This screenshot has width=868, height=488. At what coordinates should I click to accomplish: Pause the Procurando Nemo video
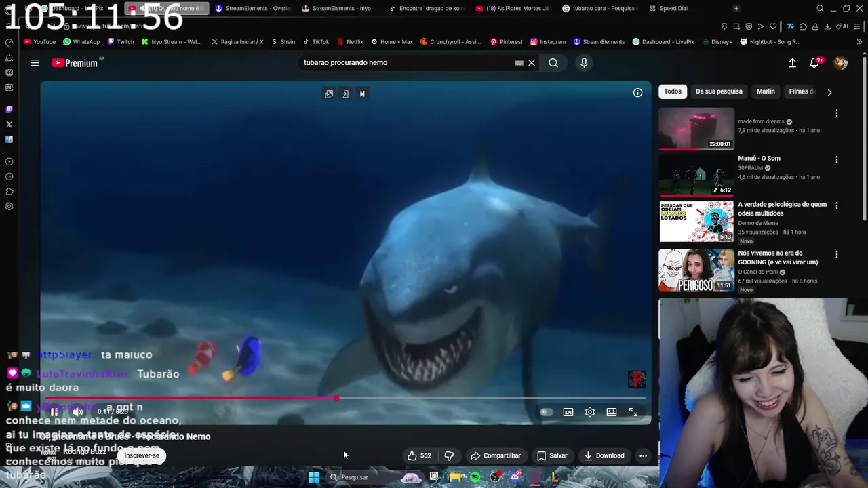click(x=54, y=412)
